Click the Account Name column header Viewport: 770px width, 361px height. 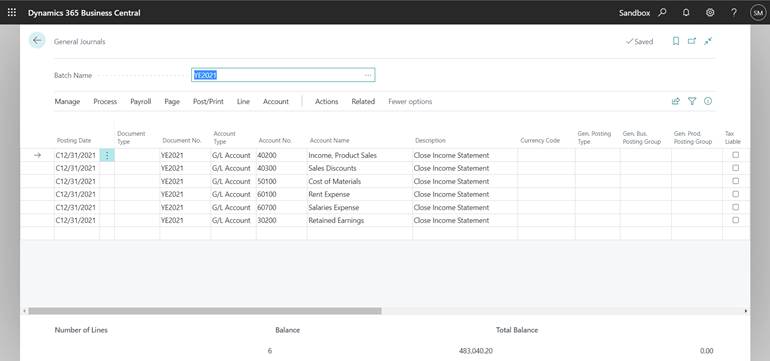[330, 140]
